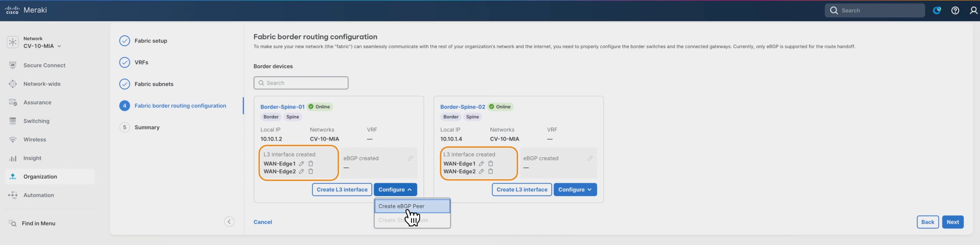Image resolution: width=980 pixels, height=245 pixels.
Task: Open Insight menu
Action: click(x=32, y=158)
